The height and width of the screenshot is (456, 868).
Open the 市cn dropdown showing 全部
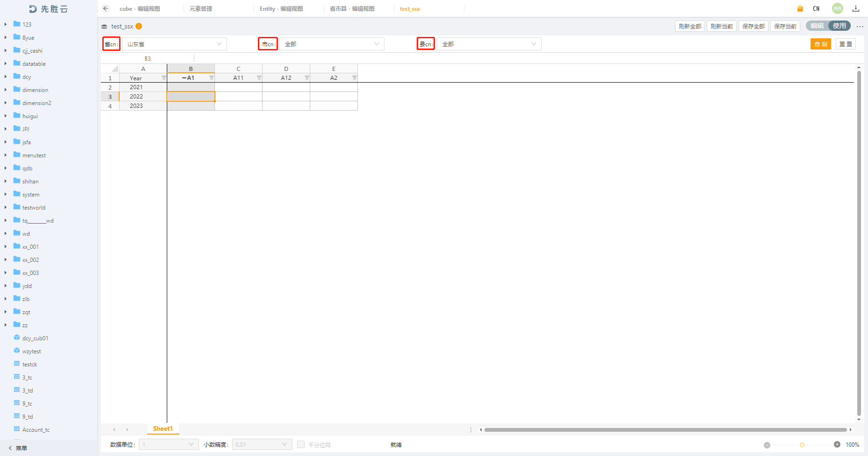point(332,44)
